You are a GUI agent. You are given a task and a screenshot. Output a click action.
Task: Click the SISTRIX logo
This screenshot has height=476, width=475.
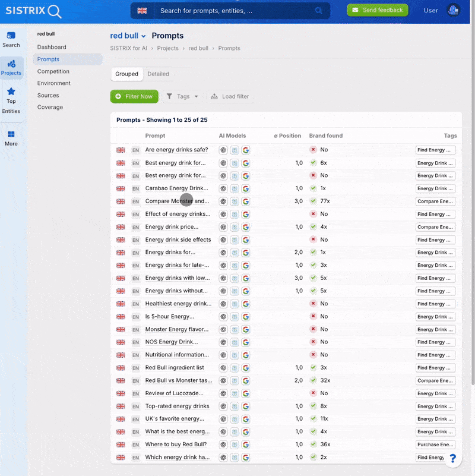point(33,11)
